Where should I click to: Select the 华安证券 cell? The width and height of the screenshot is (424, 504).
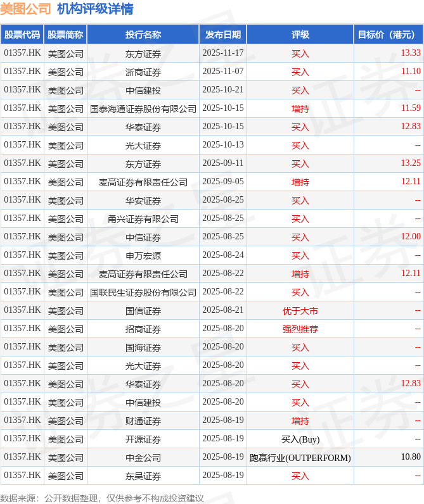click(x=143, y=201)
